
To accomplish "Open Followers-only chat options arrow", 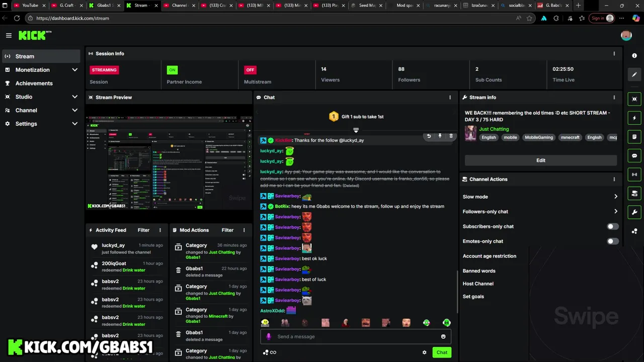I will pos(615,212).
